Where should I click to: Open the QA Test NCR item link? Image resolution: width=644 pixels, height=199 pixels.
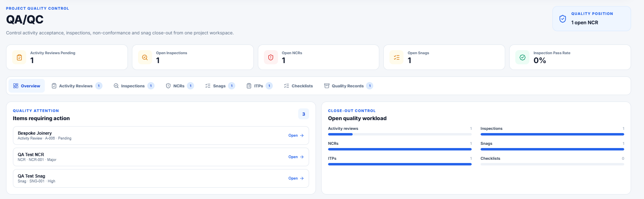296,157
